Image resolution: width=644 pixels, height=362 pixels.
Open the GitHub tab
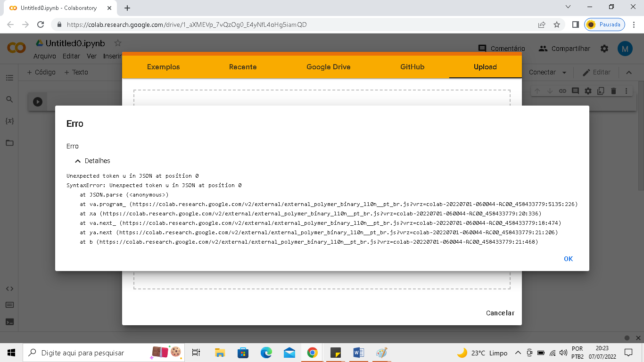pyautogui.click(x=413, y=67)
